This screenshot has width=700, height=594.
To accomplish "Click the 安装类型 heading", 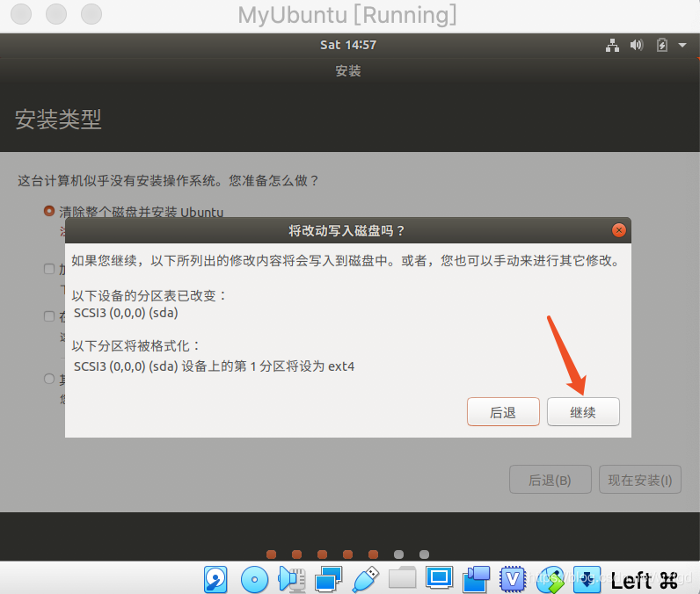I will point(58,120).
